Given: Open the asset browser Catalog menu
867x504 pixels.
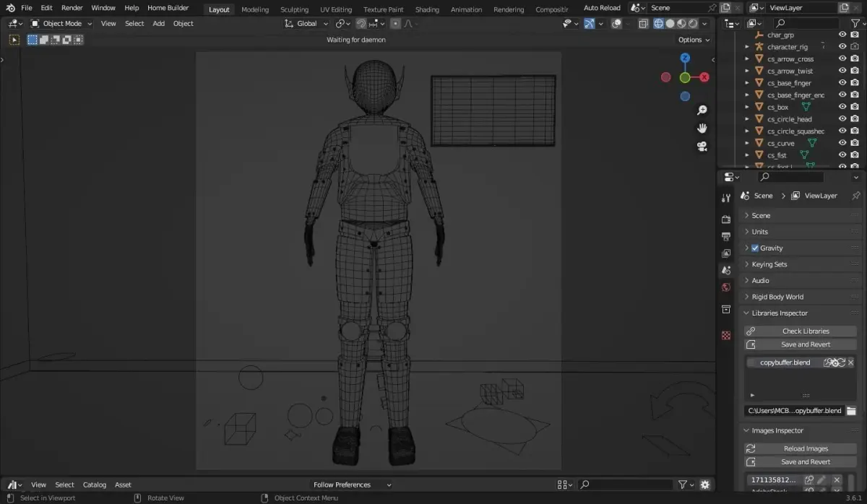Looking at the screenshot, I should tap(95, 485).
